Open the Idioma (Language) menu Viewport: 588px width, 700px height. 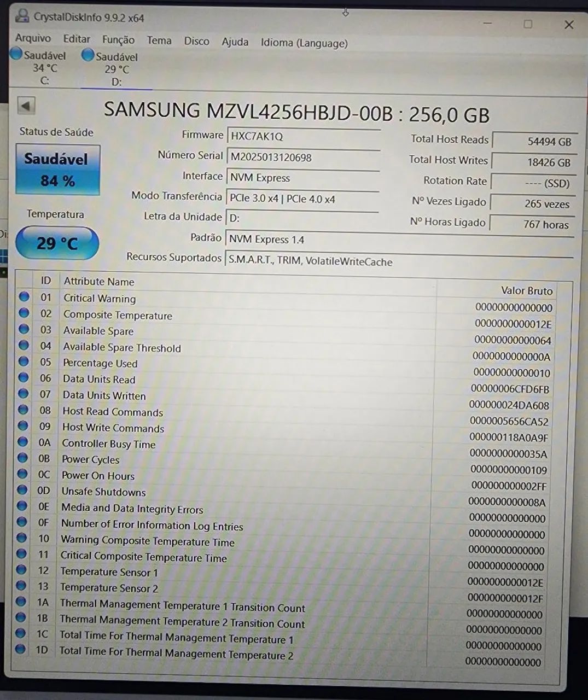pyautogui.click(x=304, y=43)
